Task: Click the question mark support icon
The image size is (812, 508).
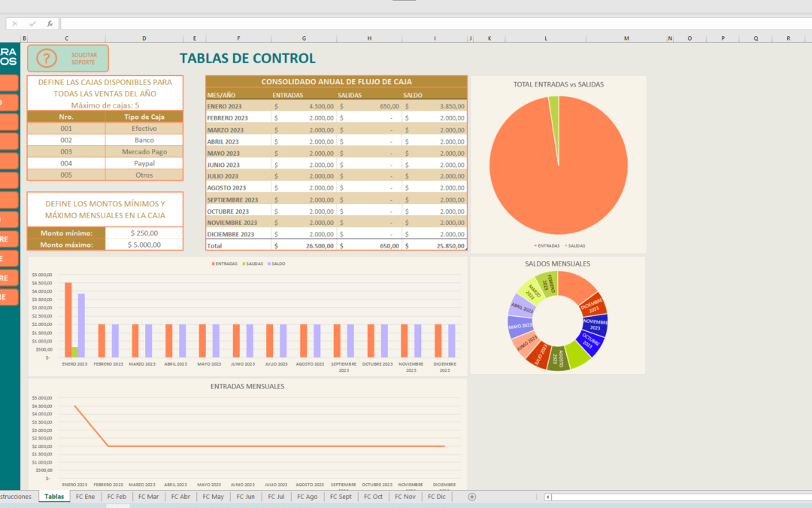Action: tap(47, 59)
